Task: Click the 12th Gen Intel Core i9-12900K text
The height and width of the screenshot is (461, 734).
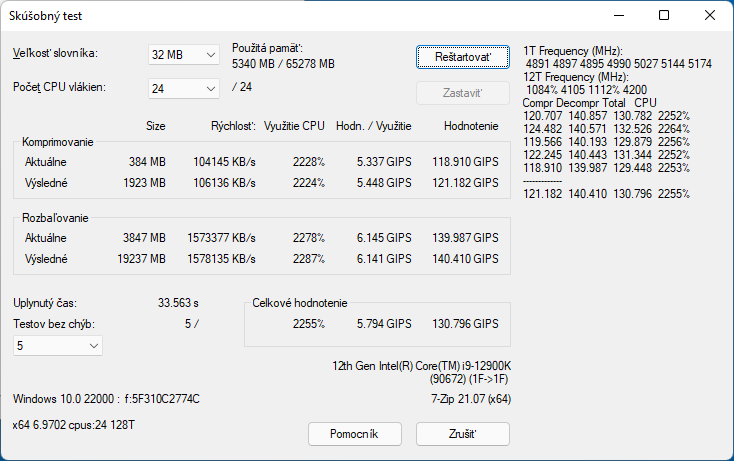Action: (427, 366)
